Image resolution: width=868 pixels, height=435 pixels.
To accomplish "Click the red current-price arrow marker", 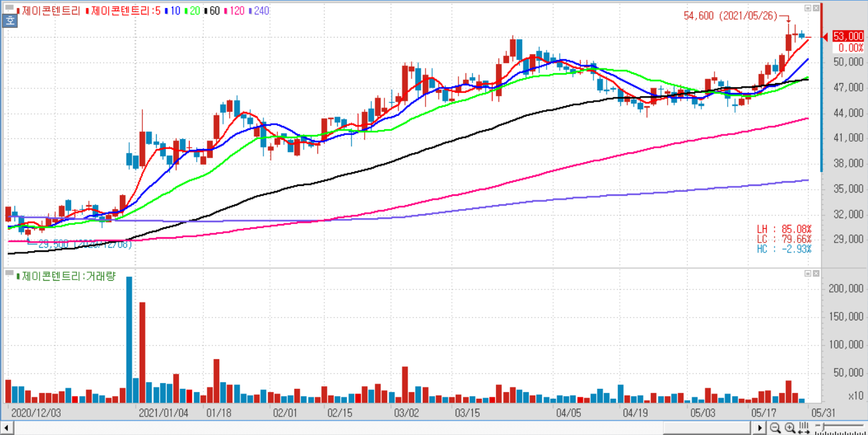I will 825,37.
